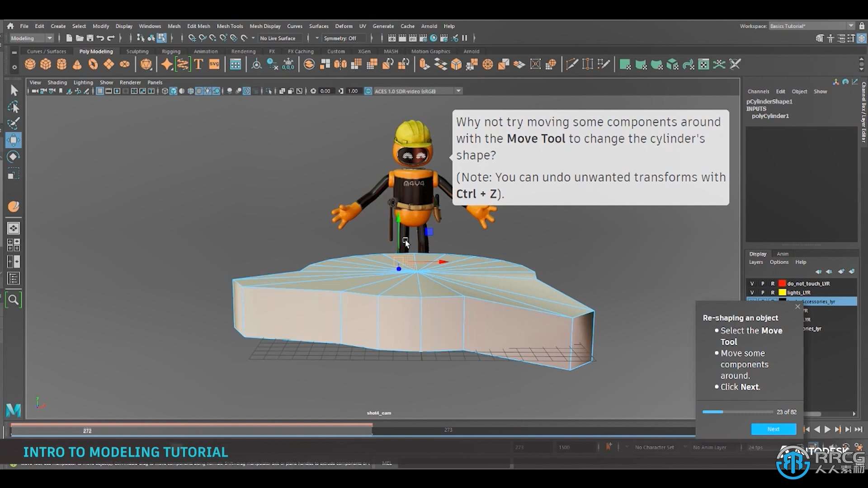Viewport: 868px width, 488px height.
Task: Create a polygon cylinder from the shelf
Action: click(x=61, y=65)
